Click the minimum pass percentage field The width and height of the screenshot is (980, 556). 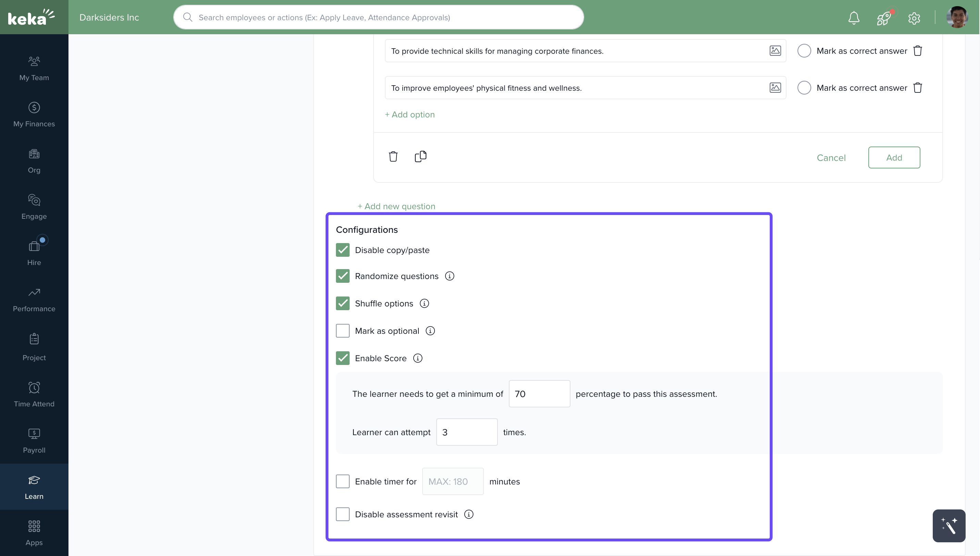click(539, 394)
